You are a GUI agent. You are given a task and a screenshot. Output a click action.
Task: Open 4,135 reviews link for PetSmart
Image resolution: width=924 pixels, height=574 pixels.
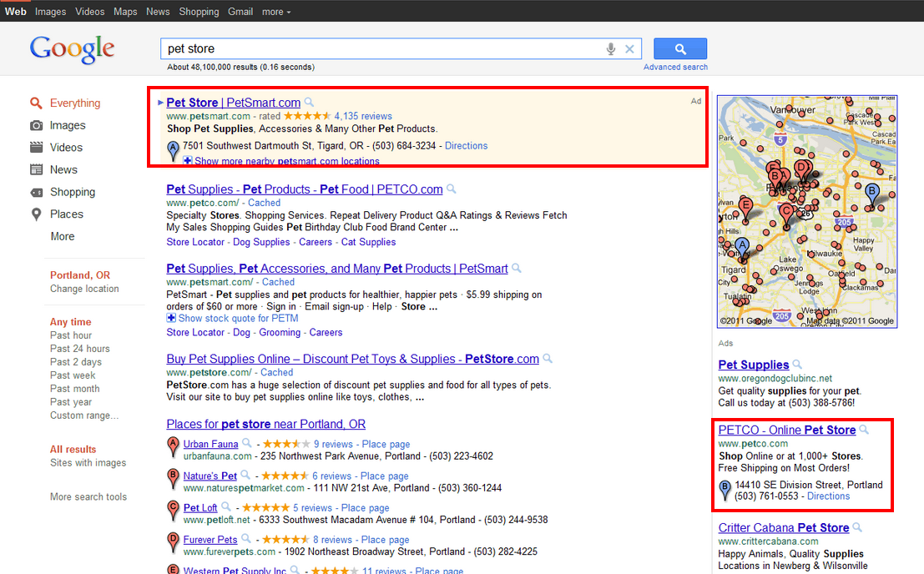363,117
